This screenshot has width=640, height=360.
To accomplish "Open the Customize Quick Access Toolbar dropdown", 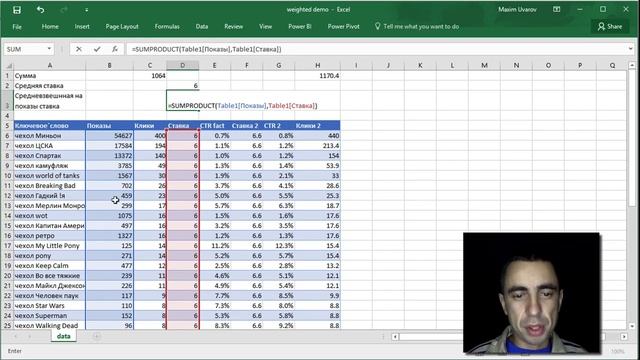I will (x=87, y=10).
